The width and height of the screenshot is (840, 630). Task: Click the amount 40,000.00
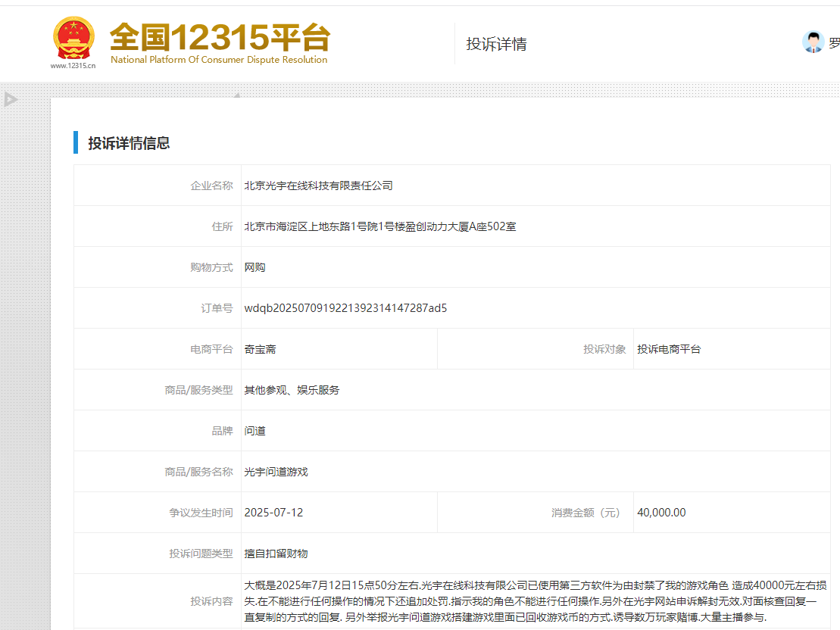[661, 513]
